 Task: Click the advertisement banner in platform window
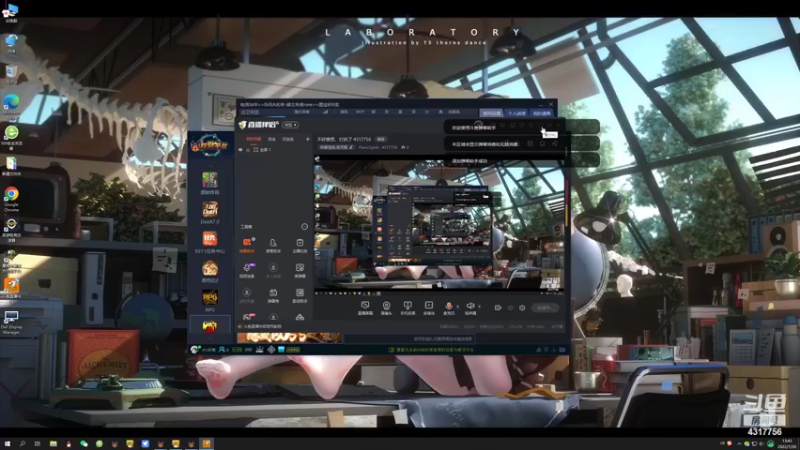289,338
